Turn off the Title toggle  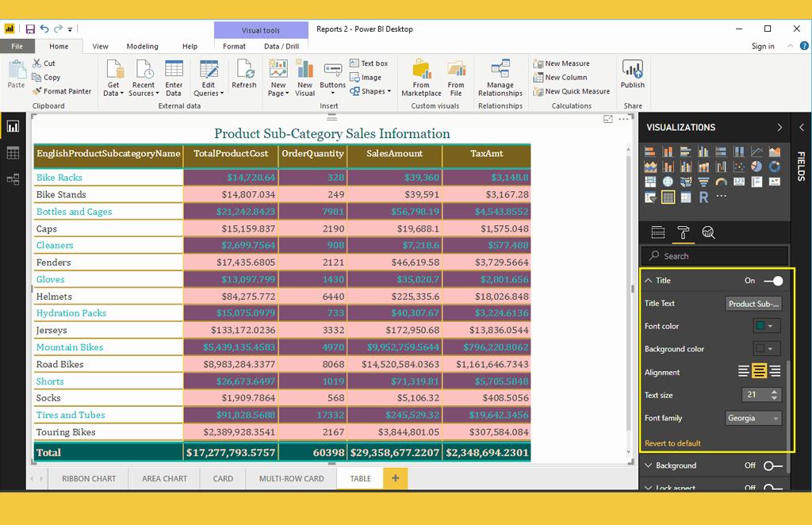(773, 281)
